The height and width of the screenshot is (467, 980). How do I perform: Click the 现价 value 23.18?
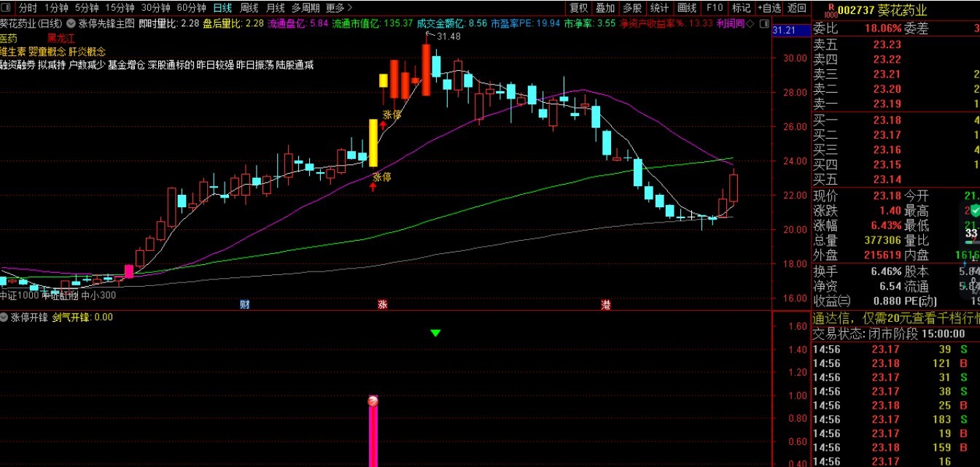887,196
